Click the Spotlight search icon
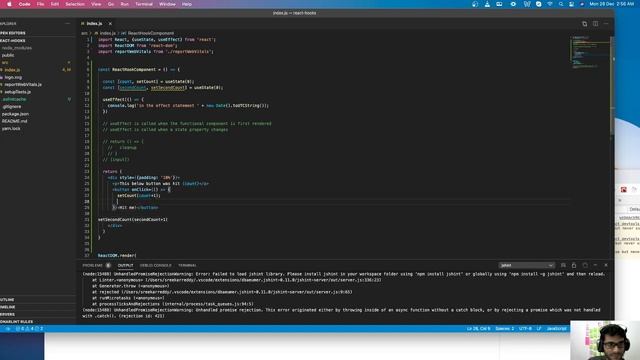The height and width of the screenshot is (360, 640). tap(561, 4)
